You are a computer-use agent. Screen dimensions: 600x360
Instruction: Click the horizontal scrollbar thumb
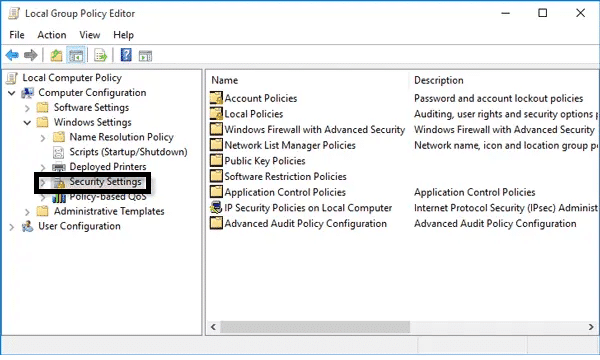[x=315, y=327]
